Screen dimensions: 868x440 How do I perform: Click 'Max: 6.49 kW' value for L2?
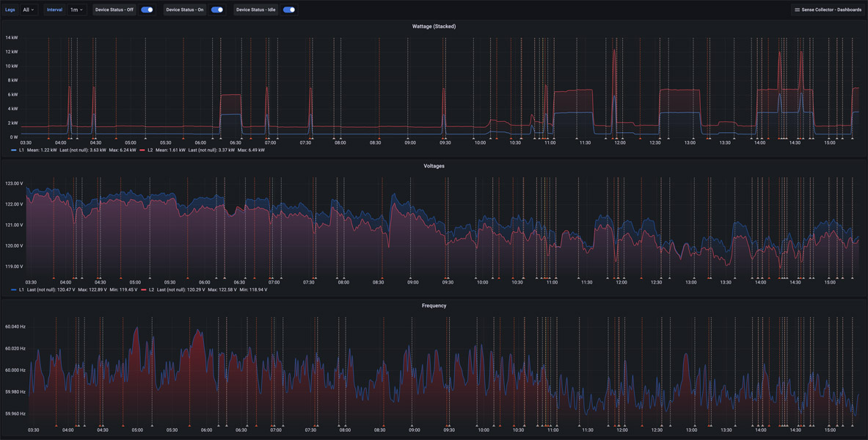252,150
